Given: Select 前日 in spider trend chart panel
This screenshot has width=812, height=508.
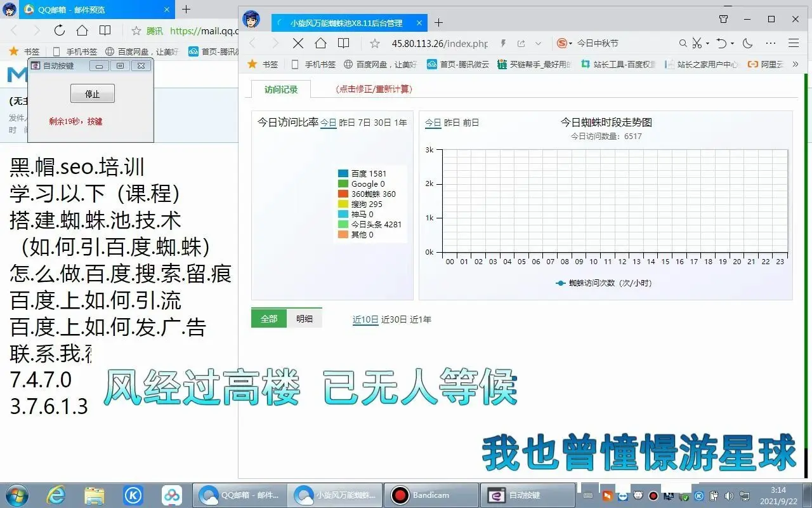Looking at the screenshot, I should tap(471, 123).
